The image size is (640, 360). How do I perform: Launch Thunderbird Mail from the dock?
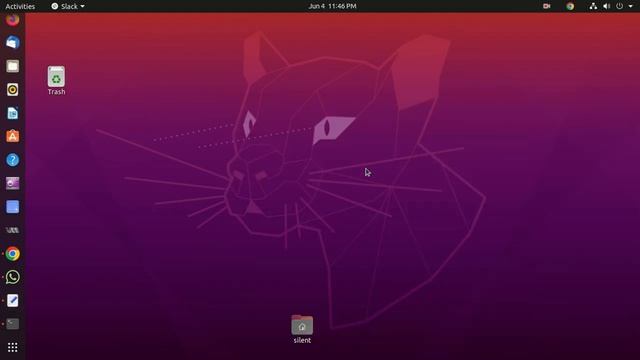click(x=12, y=42)
